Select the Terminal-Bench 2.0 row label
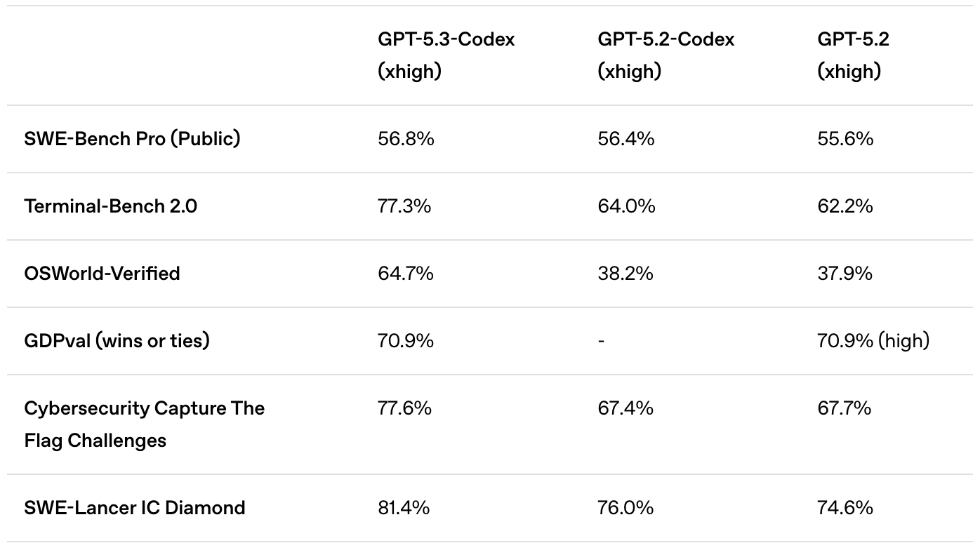Image resolution: width=980 pixels, height=543 pixels. click(x=110, y=206)
